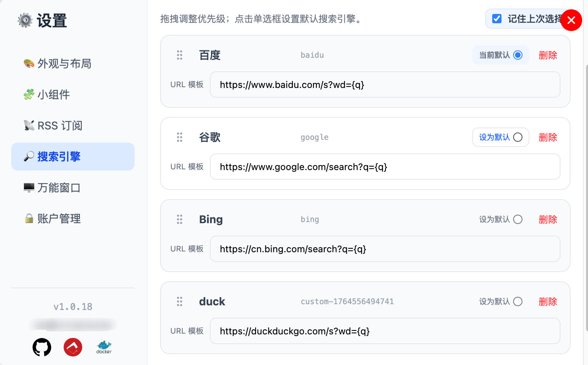The width and height of the screenshot is (588, 365).
Task: Toggle the 记住上次选择 checkbox
Action: [497, 19]
